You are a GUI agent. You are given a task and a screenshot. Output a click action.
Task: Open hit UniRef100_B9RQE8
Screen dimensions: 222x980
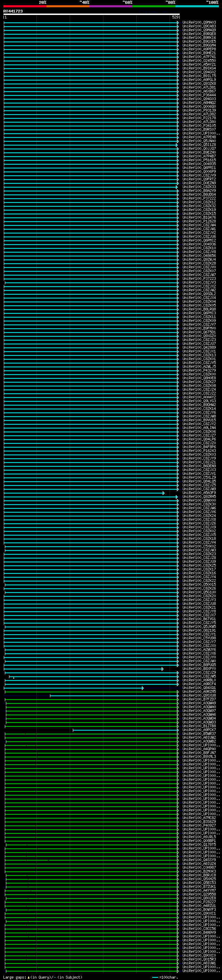tap(199, 34)
